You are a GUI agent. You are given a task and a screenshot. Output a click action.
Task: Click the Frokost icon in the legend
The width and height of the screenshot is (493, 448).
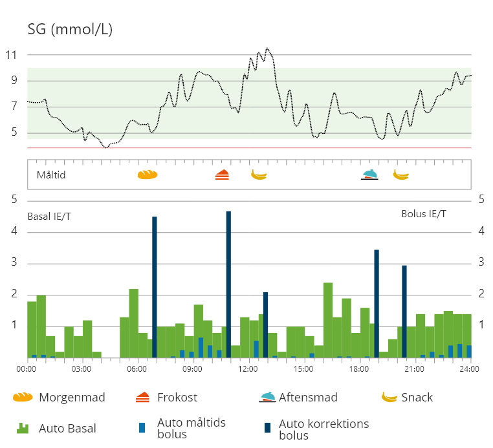click(143, 398)
